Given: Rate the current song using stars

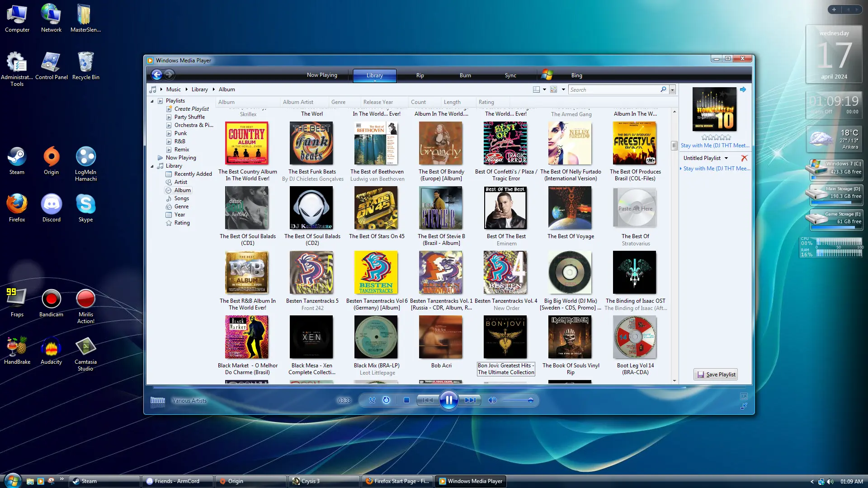Looking at the screenshot, I should coord(716,137).
